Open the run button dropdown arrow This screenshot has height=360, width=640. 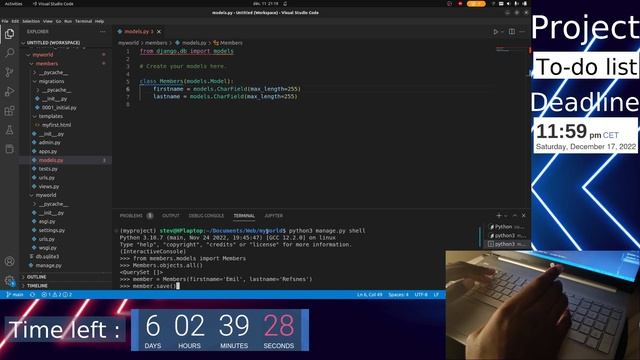click(x=502, y=31)
